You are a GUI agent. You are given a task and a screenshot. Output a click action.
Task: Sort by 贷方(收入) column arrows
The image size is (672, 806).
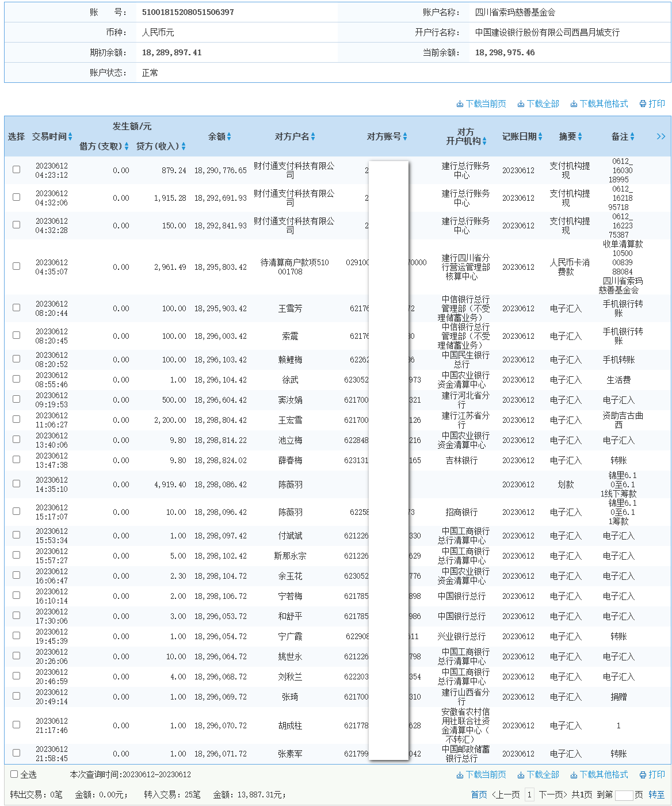[x=184, y=146]
